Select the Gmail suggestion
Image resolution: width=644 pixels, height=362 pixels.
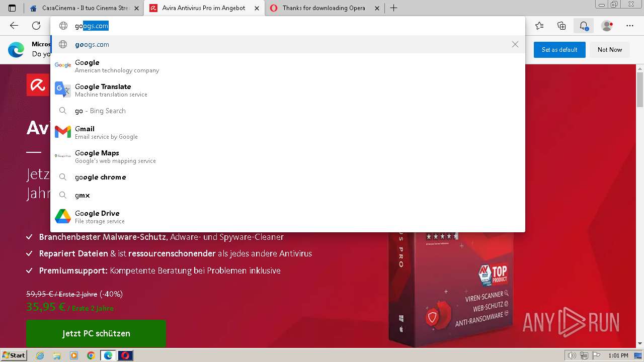288,132
